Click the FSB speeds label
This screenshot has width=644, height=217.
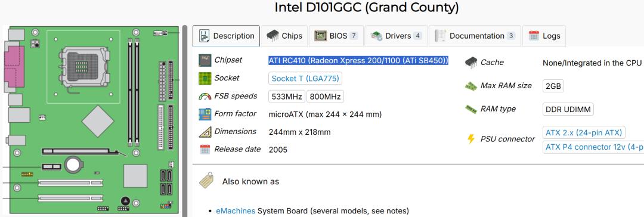point(236,96)
